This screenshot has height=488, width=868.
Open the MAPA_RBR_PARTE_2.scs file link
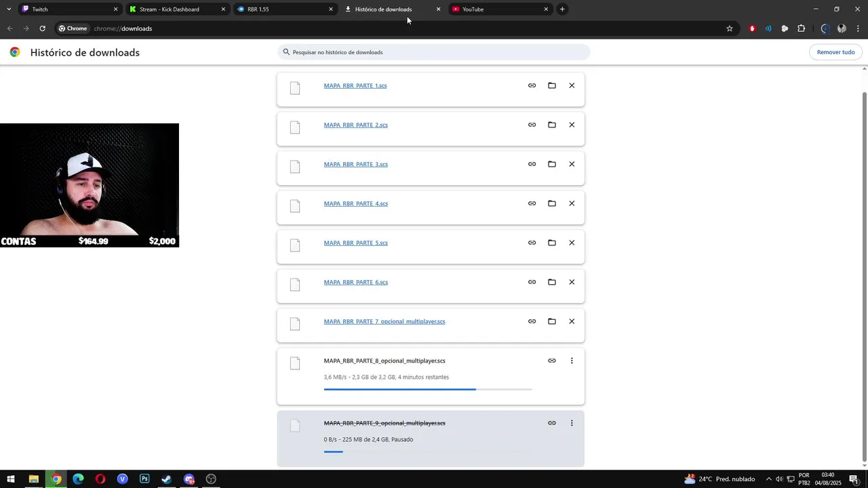pos(356,125)
